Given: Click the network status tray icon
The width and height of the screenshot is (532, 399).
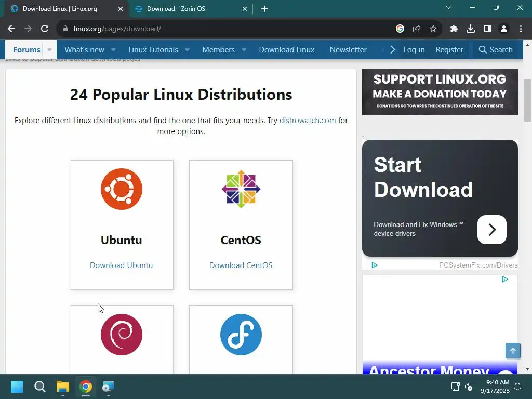Looking at the screenshot, I should pyautogui.click(x=455, y=387).
